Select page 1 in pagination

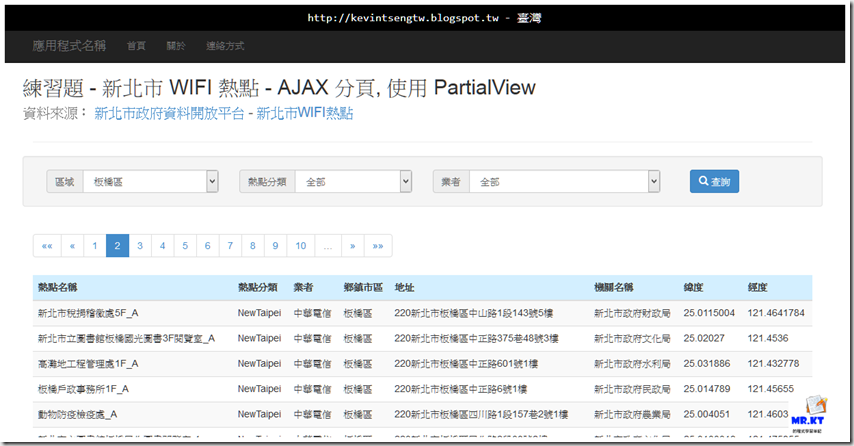point(95,246)
